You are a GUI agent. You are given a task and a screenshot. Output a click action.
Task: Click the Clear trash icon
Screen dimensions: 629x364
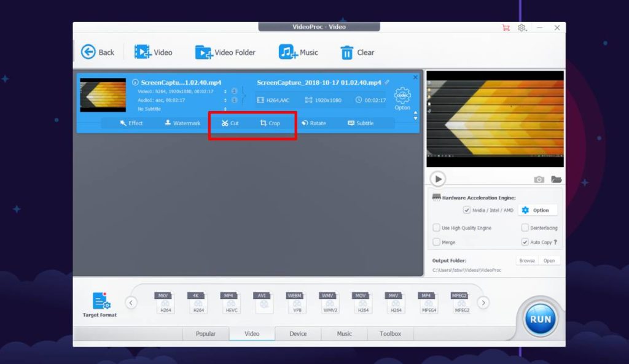pos(347,52)
